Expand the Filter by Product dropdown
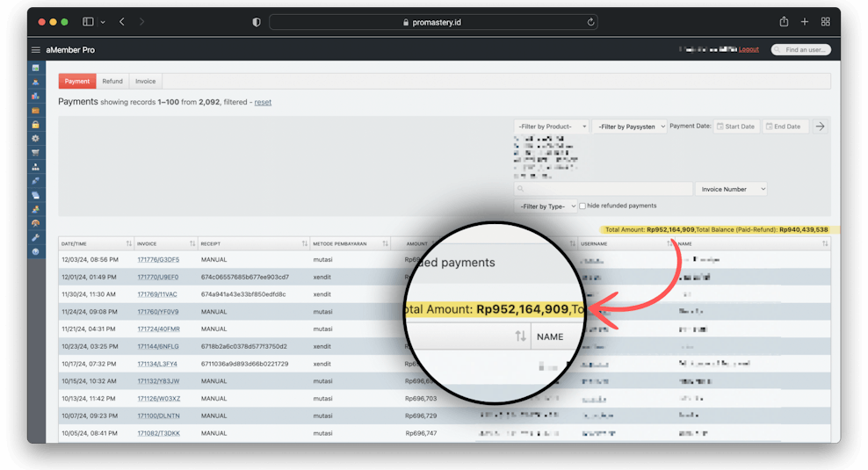 tap(552, 127)
